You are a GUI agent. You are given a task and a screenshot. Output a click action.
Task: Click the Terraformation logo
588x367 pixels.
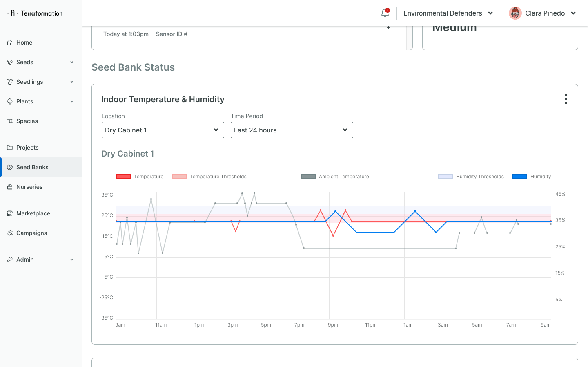pos(35,13)
